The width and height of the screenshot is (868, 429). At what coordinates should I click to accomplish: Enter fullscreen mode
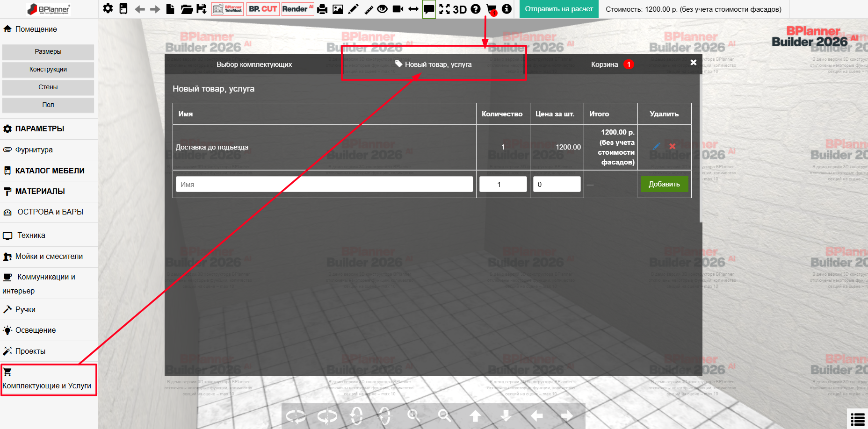pos(444,9)
